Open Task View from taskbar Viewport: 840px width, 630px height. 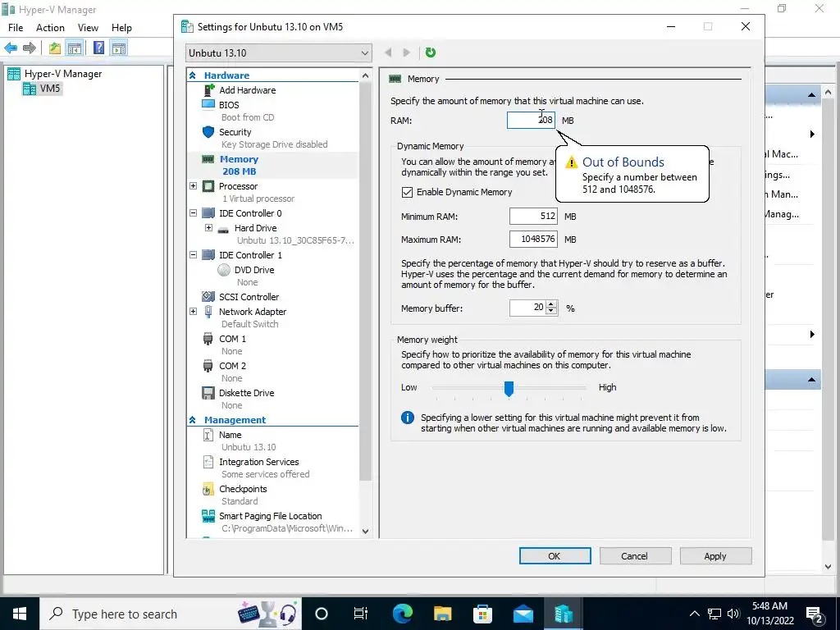(361, 614)
